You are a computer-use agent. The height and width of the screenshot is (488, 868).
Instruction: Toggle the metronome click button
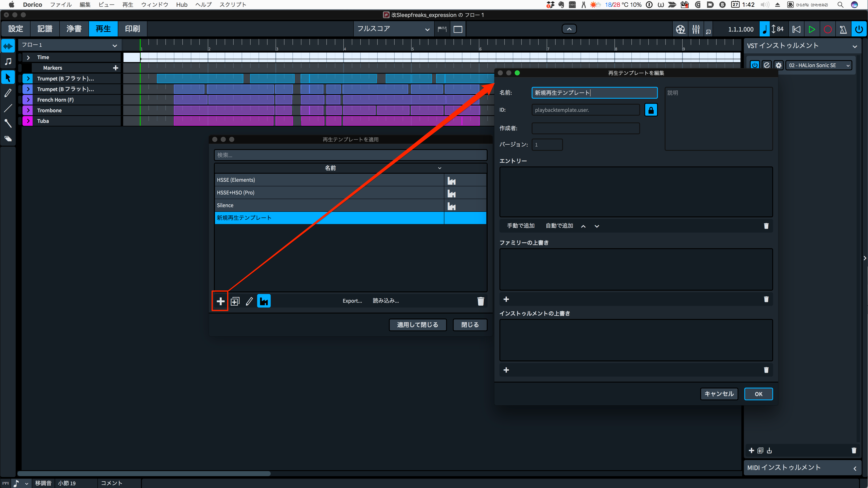[843, 29]
